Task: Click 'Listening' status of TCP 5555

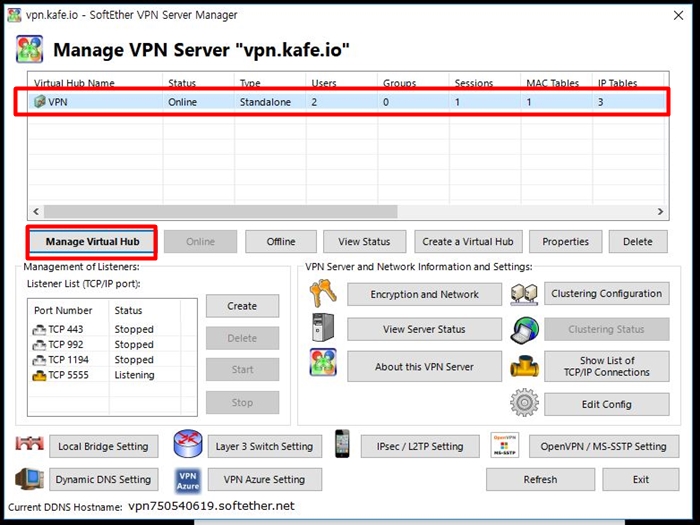Action: [134, 375]
